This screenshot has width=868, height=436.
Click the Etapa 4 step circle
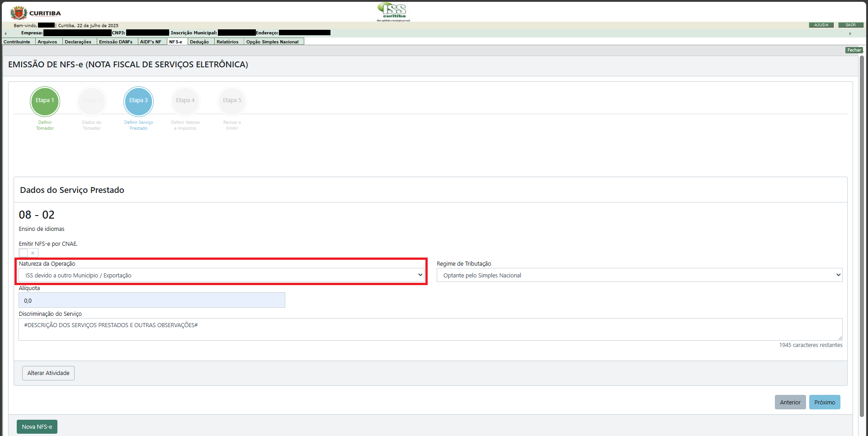[x=185, y=101]
